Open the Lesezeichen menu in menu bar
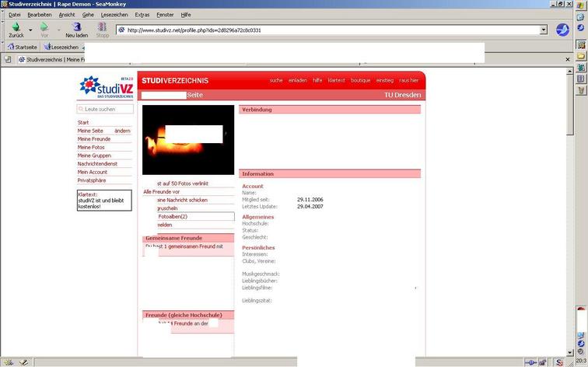The height and width of the screenshot is (367, 588). pyautogui.click(x=114, y=15)
